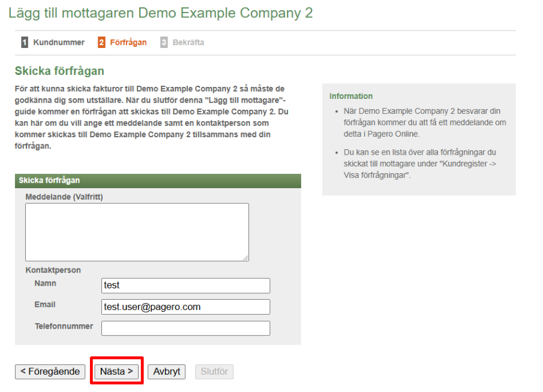Select the Bekräfta step label
The width and height of the screenshot is (543, 392).
(188, 43)
